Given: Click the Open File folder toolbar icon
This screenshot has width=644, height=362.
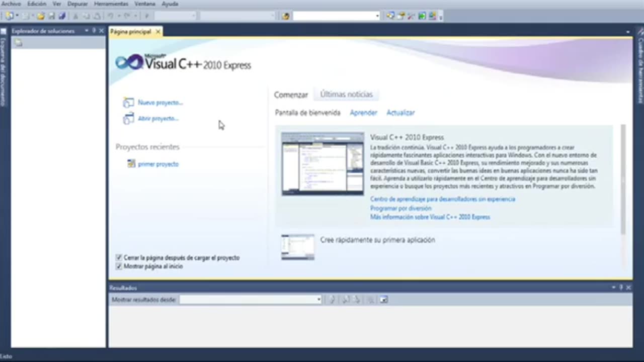Looking at the screenshot, I should (41, 16).
